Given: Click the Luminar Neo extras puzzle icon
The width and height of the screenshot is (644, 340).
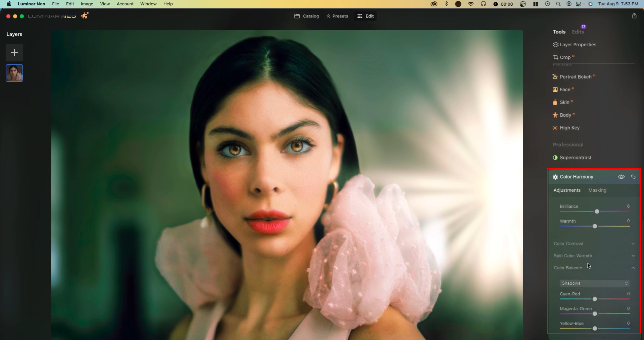Looking at the screenshot, I should coord(85,16).
